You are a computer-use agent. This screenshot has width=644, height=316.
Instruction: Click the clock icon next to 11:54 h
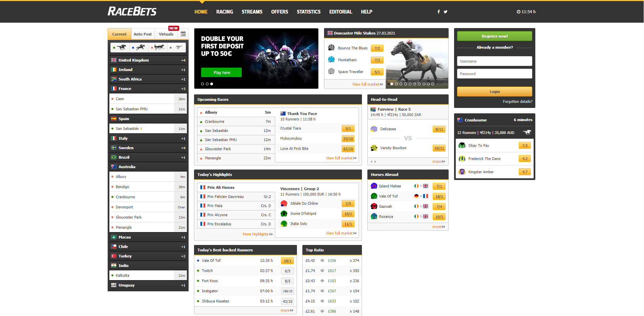518,12
